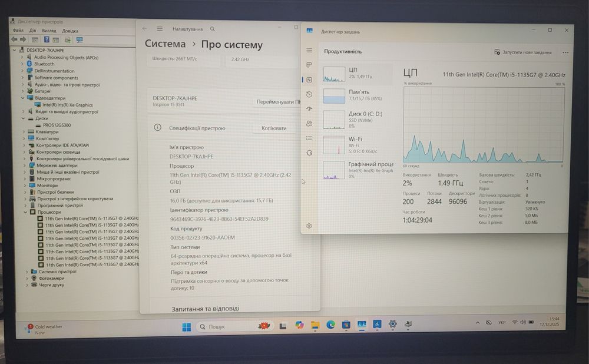The height and width of the screenshot is (364, 589).
Task: Open Дія menu in Device Manager
Action: [x=32, y=31]
